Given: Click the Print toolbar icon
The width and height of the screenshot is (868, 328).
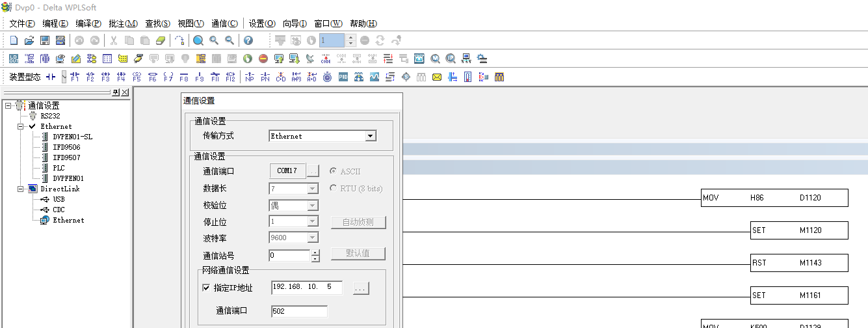Looking at the screenshot, I should tap(60, 40).
